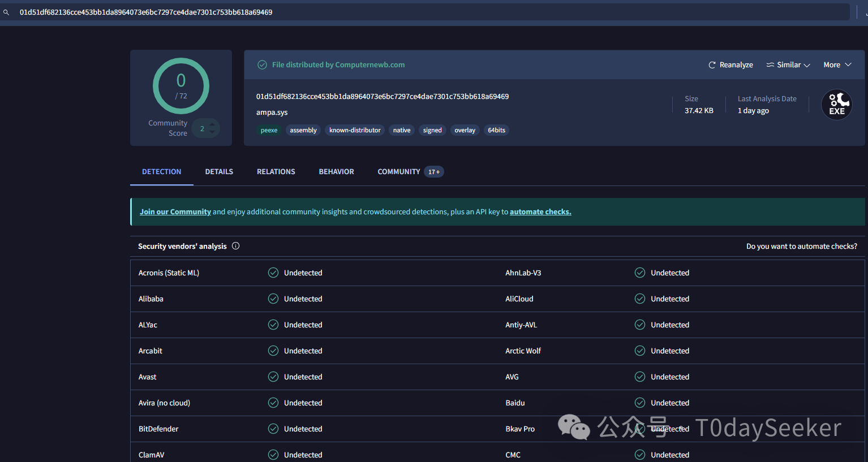Click the Bkav Pro vendor name

(x=520, y=429)
